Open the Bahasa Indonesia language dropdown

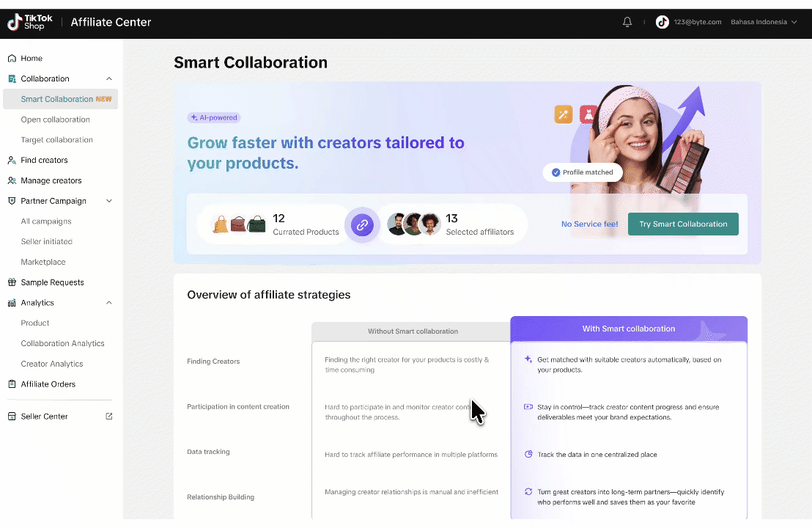point(764,22)
